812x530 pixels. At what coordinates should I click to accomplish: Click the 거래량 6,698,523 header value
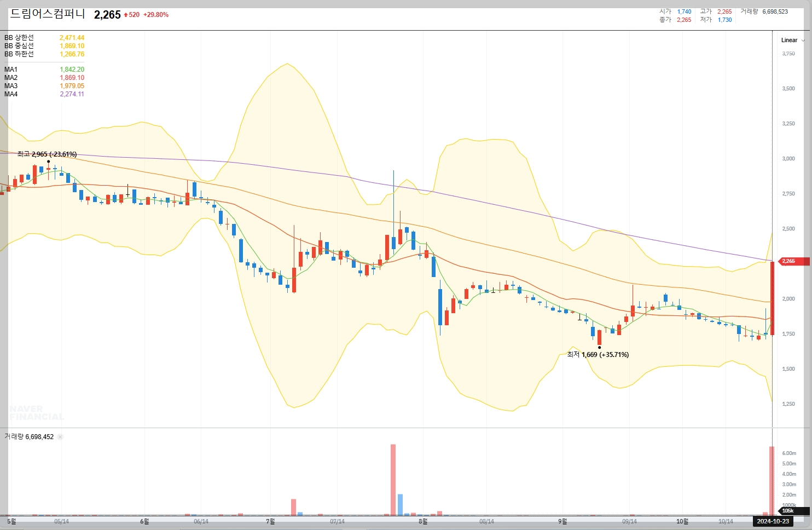764,11
